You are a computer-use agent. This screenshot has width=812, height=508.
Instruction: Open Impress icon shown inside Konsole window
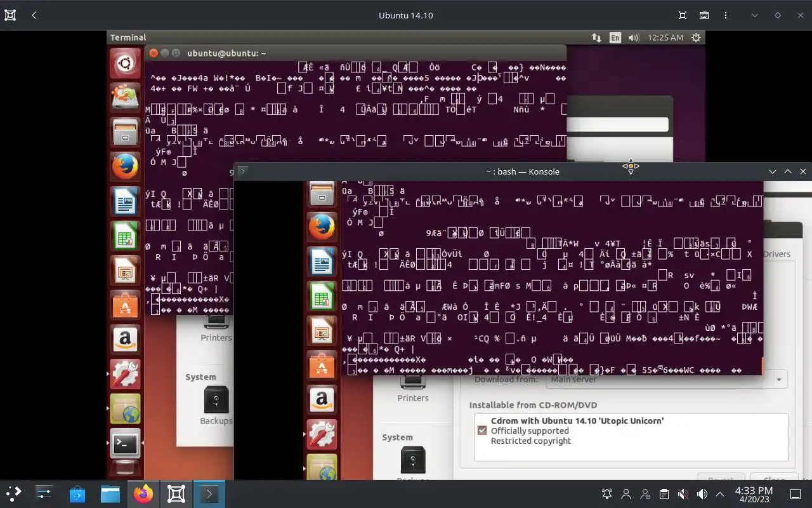(x=322, y=330)
